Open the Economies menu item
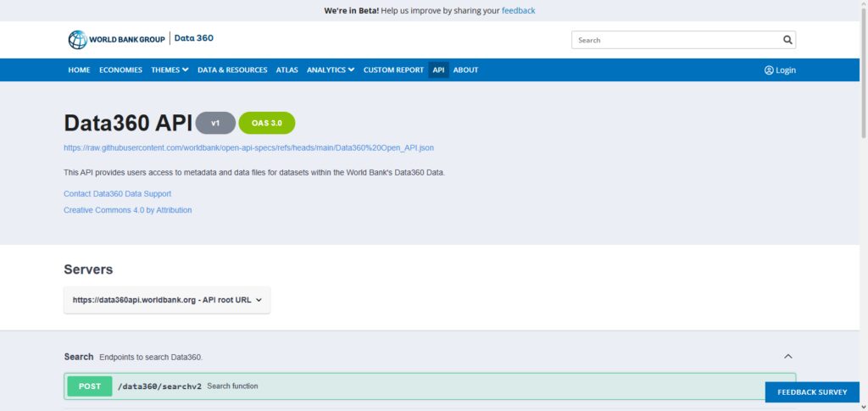The width and height of the screenshot is (868, 411). pyautogui.click(x=120, y=70)
